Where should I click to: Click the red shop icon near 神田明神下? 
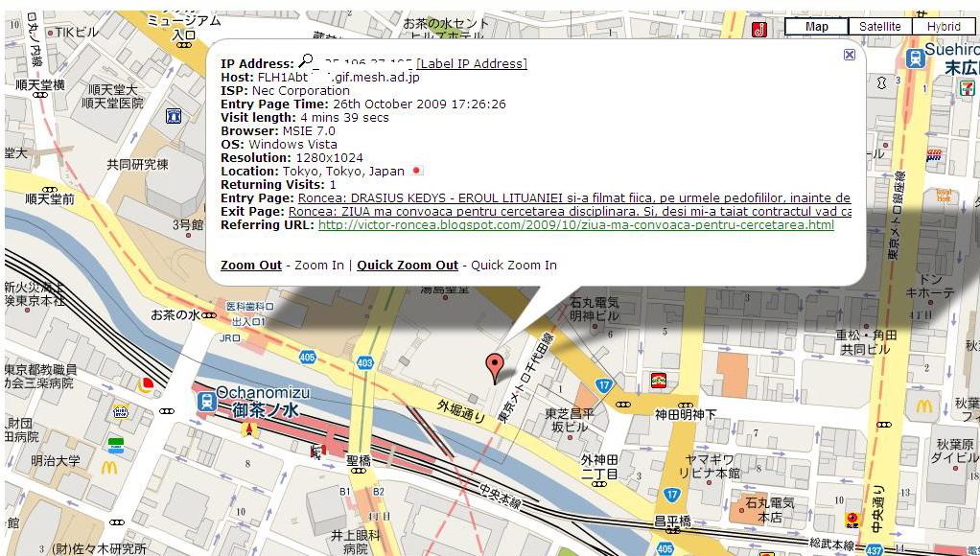pos(658,380)
